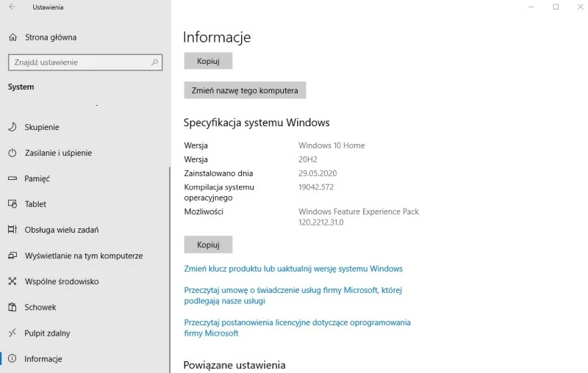This screenshot has width=588, height=373.
Task: Click the 19042.572 build number
Action: [x=316, y=187]
